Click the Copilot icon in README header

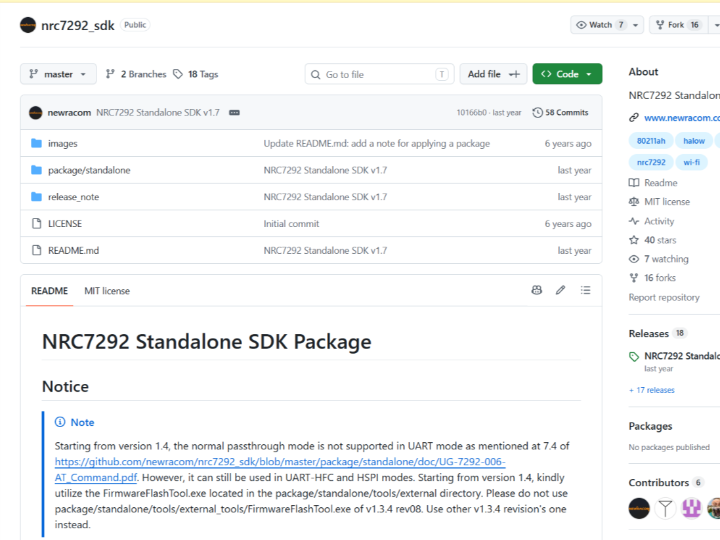536,290
